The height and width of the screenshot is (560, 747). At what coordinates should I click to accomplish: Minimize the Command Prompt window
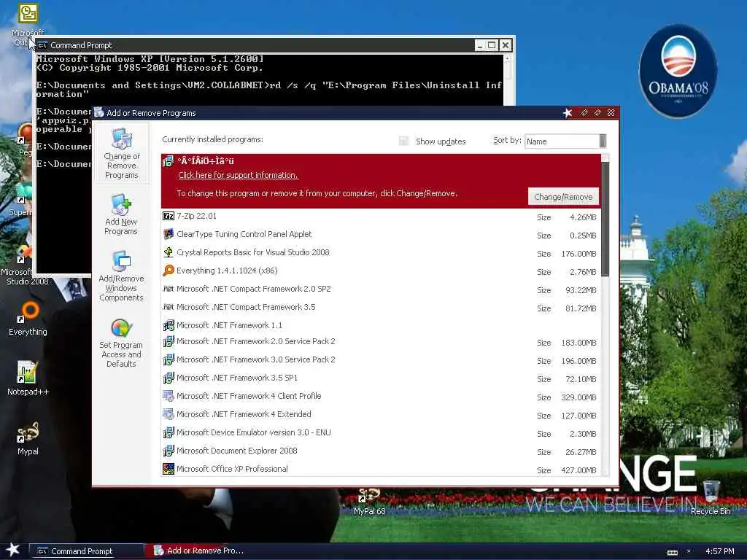[x=480, y=45]
